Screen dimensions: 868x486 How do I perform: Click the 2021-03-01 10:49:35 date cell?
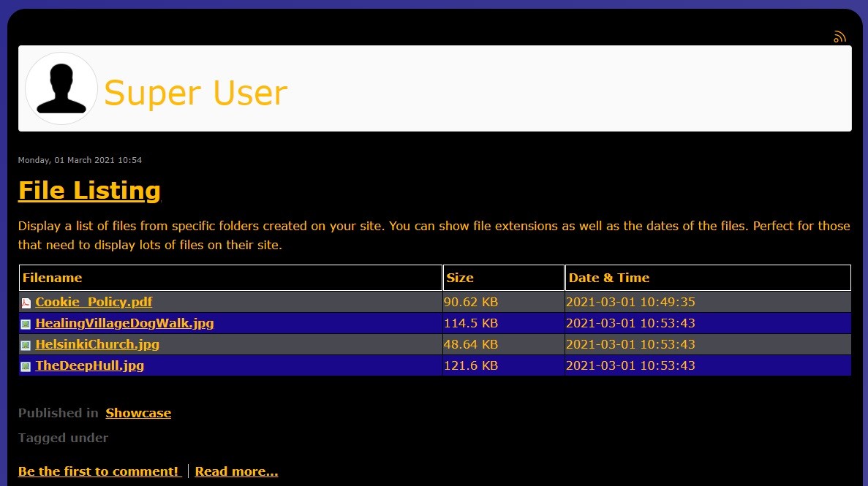tap(708, 302)
